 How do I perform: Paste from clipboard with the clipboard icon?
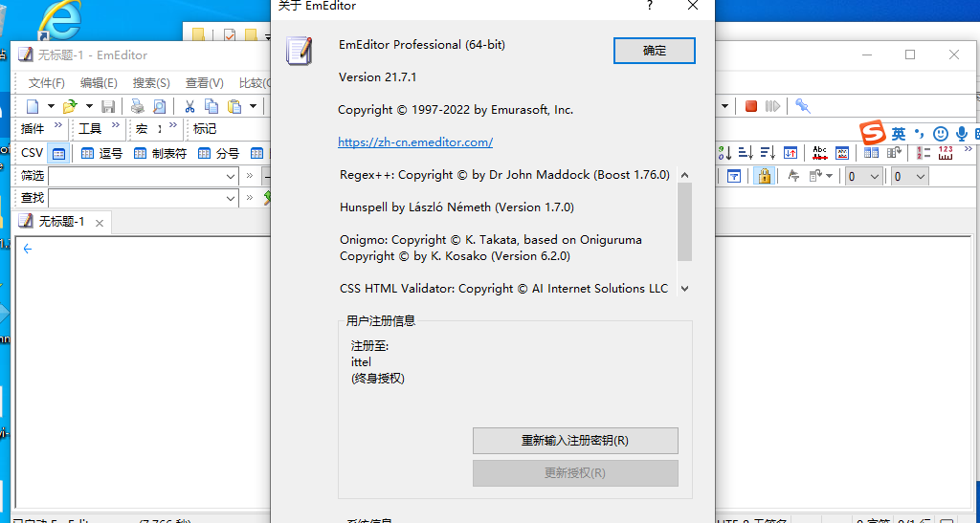coord(234,107)
